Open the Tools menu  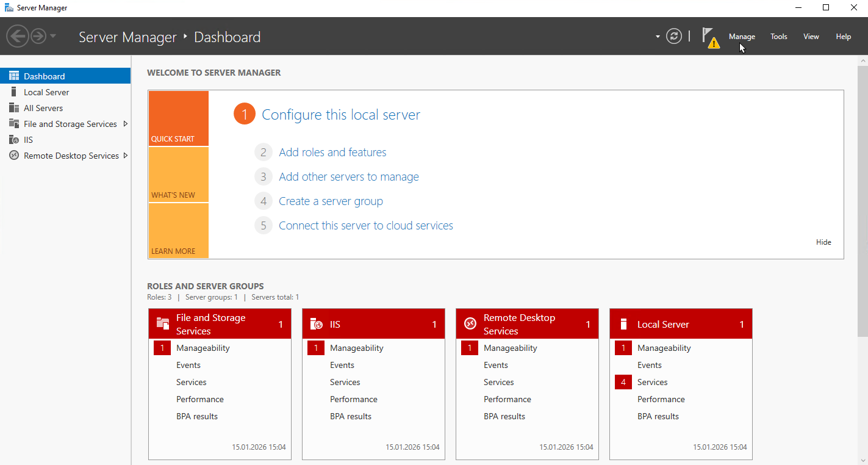778,37
